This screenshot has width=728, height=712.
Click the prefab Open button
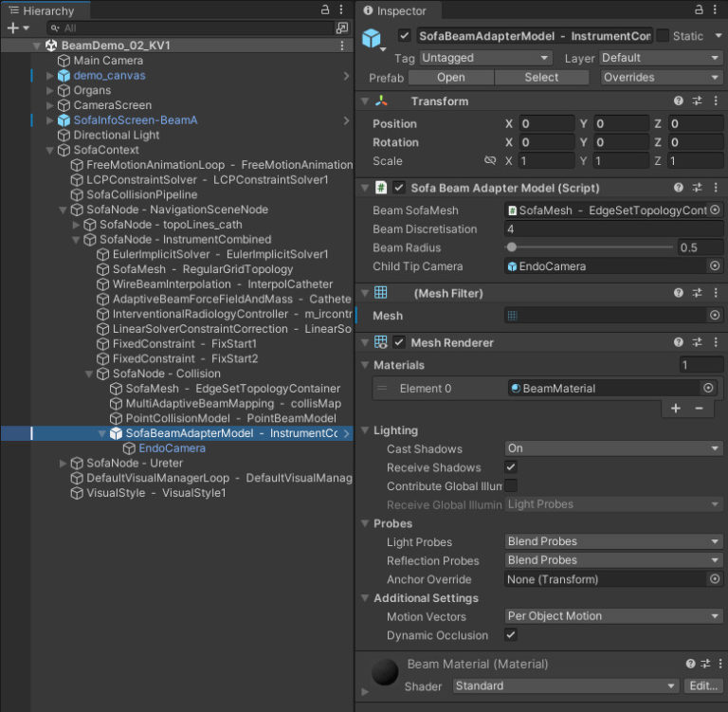click(x=451, y=78)
